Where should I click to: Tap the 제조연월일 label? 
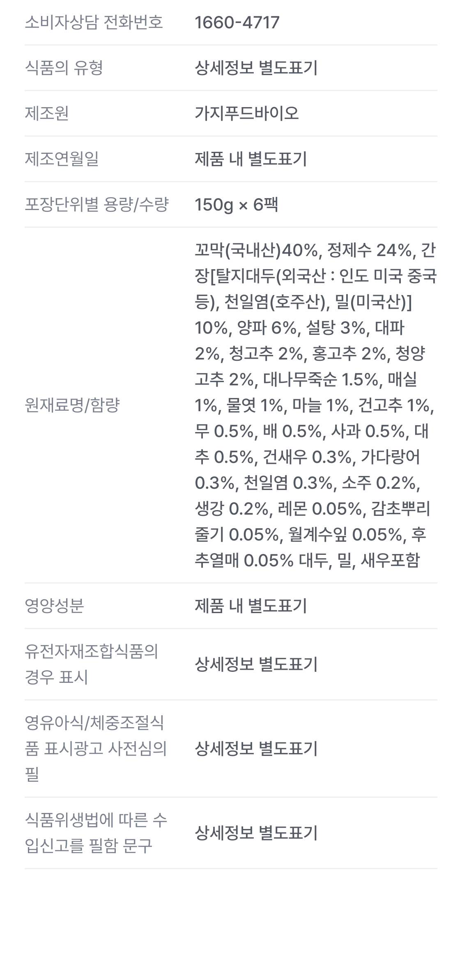pos(62,159)
